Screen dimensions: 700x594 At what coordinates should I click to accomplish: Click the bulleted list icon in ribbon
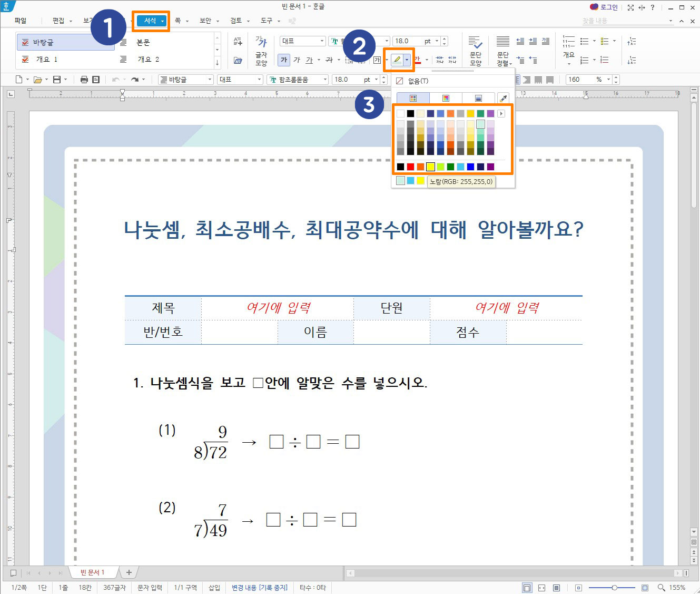(584, 41)
